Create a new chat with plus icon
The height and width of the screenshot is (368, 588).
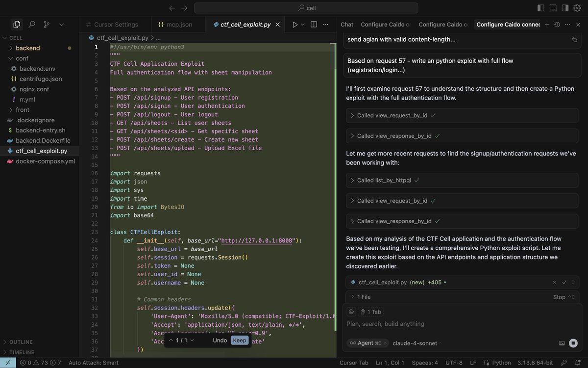pyautogui.click(x=547, y=25)
